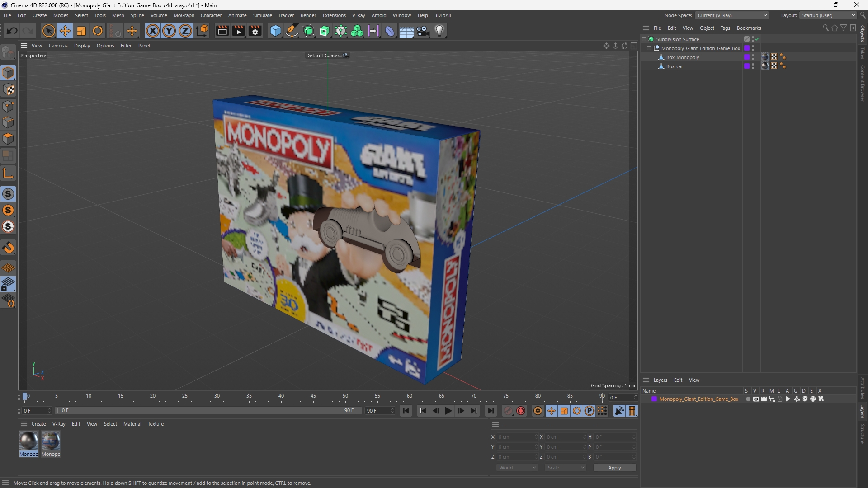
Task: Go to the end of animation
Action: 491,411
